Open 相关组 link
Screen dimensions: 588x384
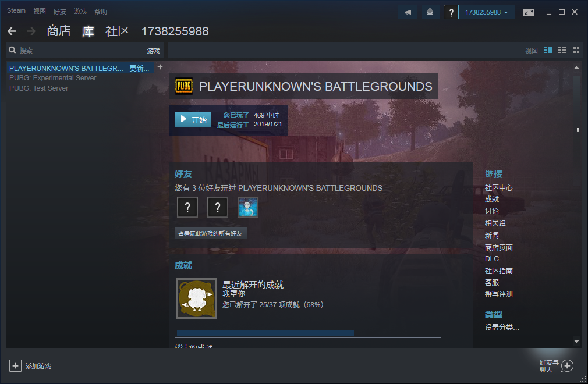495,223
